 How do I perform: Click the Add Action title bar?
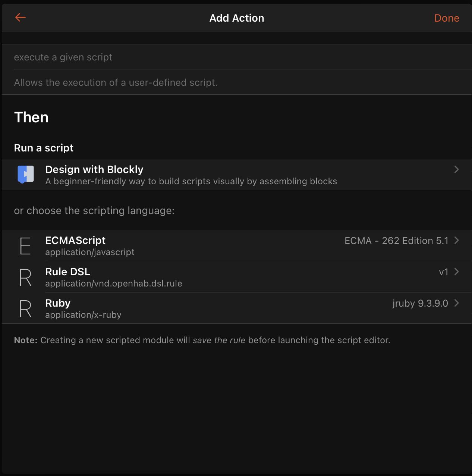coord(236,18)
